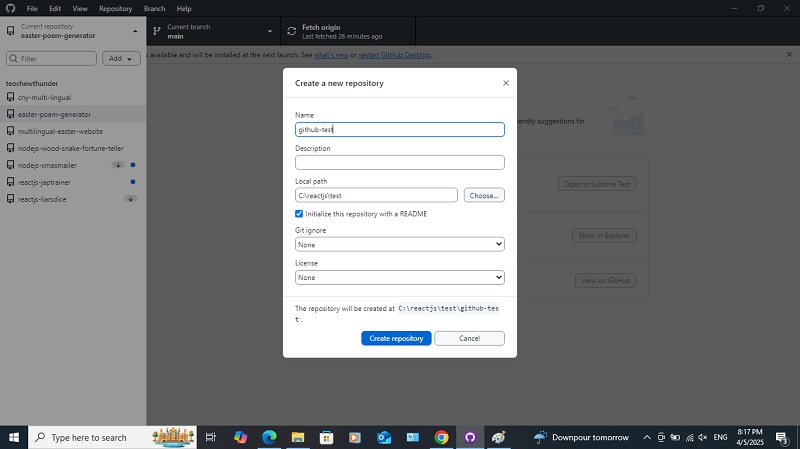Uncheck Initialize this repository with a README
Screen dimensions: 800x449
point(299,213)
